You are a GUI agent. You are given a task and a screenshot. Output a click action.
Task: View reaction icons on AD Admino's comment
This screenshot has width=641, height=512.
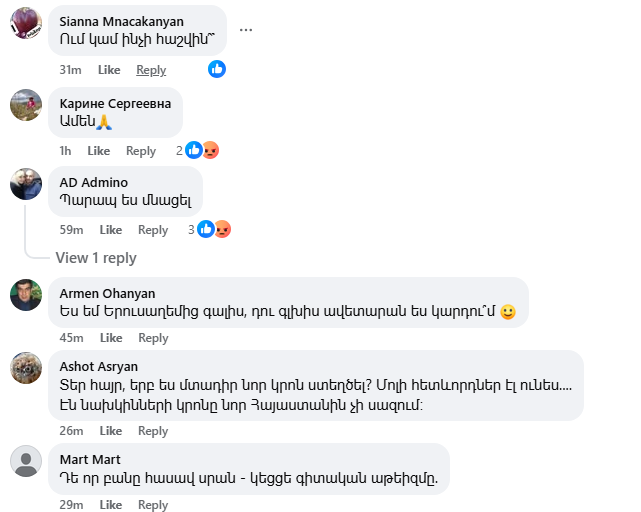pos(214,229)
